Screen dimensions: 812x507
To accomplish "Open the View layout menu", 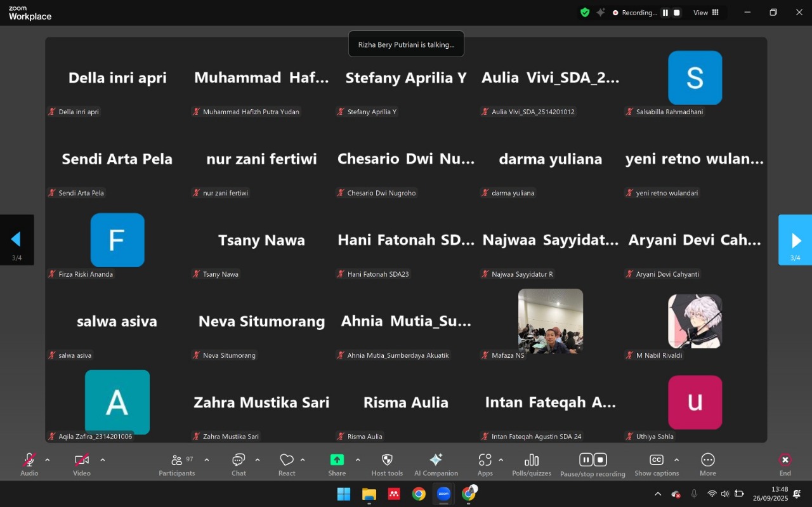I will (706, 13).
